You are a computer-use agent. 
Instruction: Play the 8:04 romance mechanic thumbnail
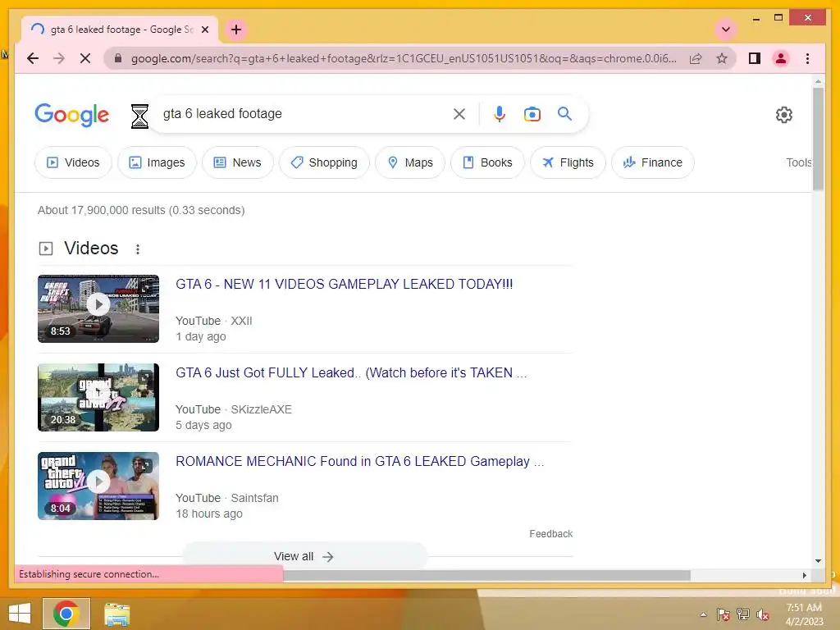(98, 486)
